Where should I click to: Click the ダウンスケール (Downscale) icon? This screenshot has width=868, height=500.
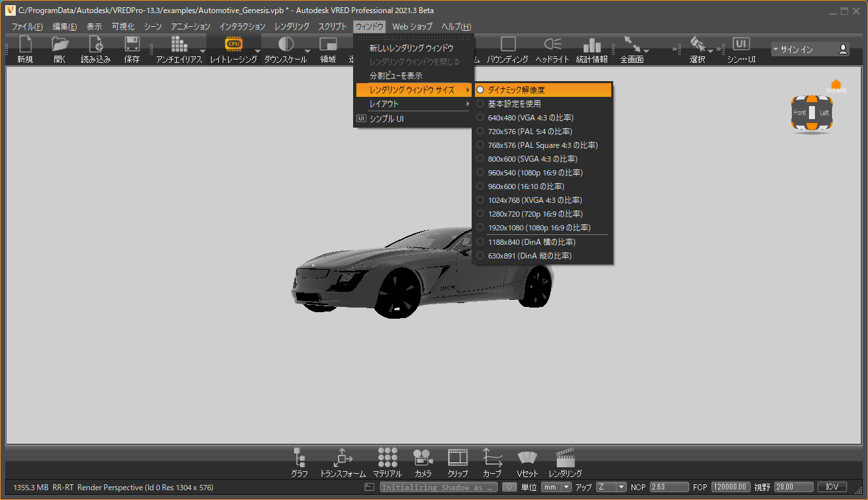(286, 44)
